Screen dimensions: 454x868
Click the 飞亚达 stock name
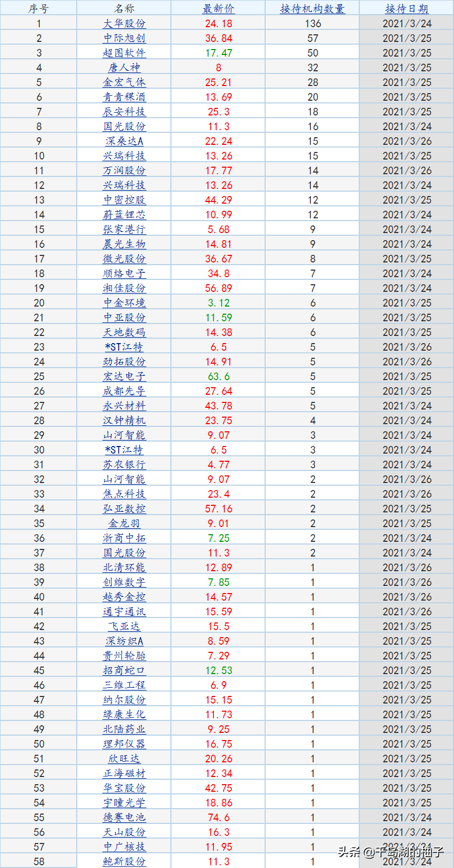point(124,626)
